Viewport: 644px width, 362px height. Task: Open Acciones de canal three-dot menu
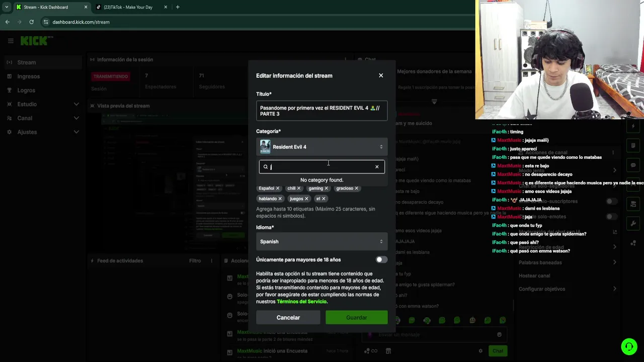pyautogui.click(x=613, y=152)
